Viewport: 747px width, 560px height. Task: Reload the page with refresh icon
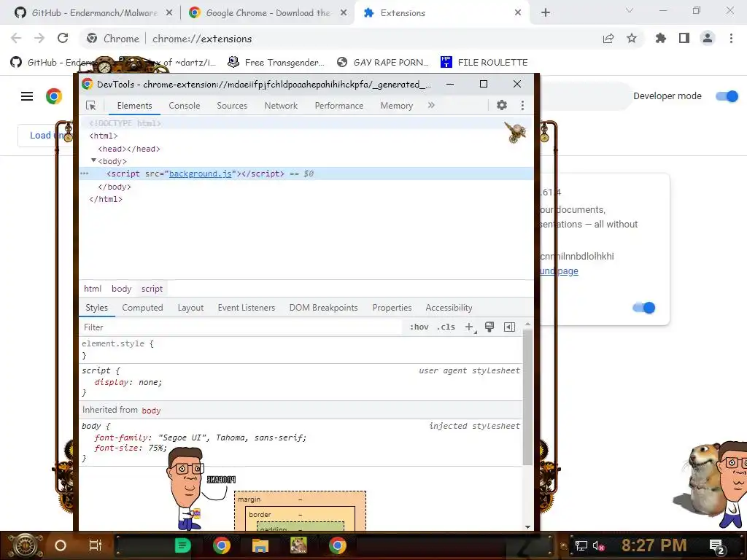[63, 39]
